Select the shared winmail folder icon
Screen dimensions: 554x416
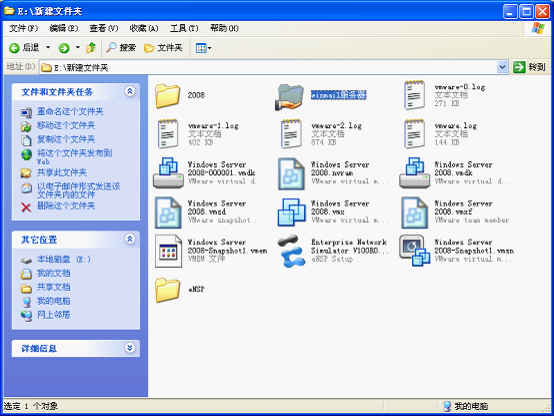[289, 97]
